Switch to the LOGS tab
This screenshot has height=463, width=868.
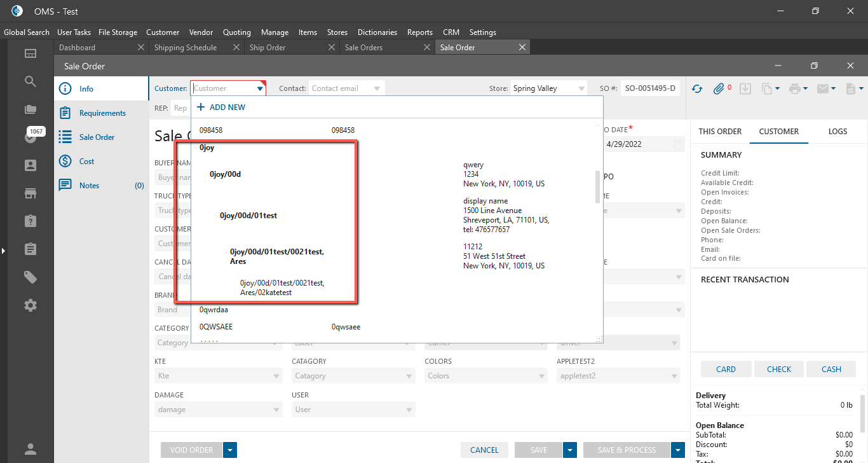837,132
